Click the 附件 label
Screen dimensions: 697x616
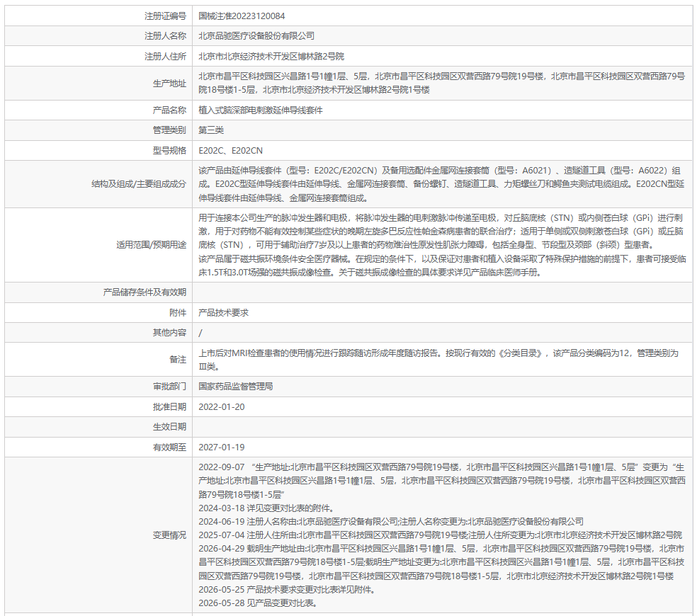click(178, 312)
